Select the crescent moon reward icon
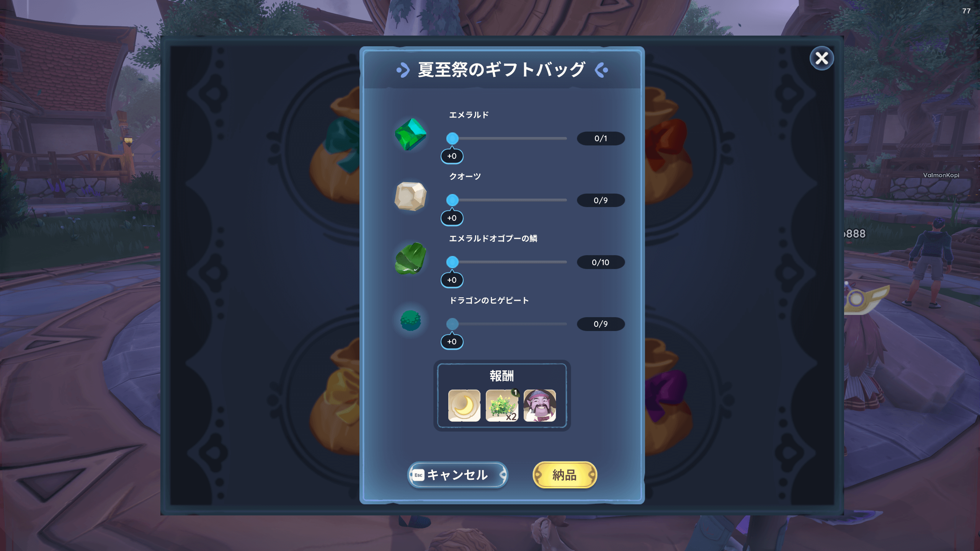Viewport: 980px width, 551px height. click(x=464, y=406)
